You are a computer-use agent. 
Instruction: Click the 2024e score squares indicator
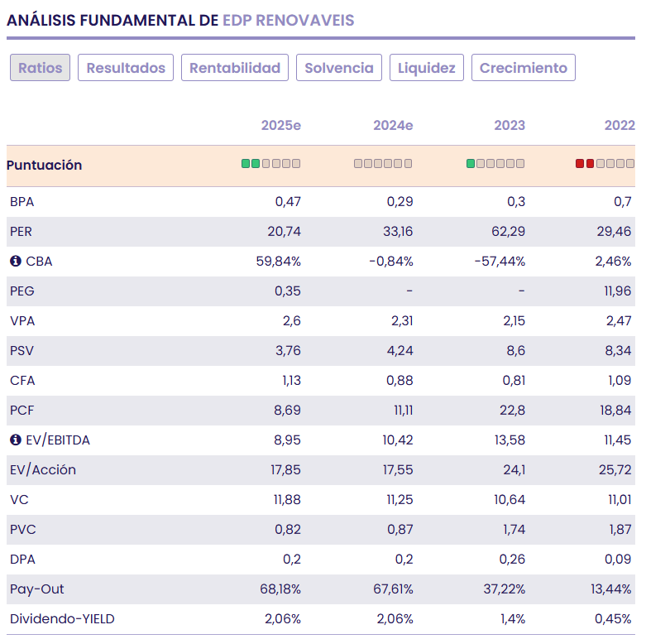(383, 164)
